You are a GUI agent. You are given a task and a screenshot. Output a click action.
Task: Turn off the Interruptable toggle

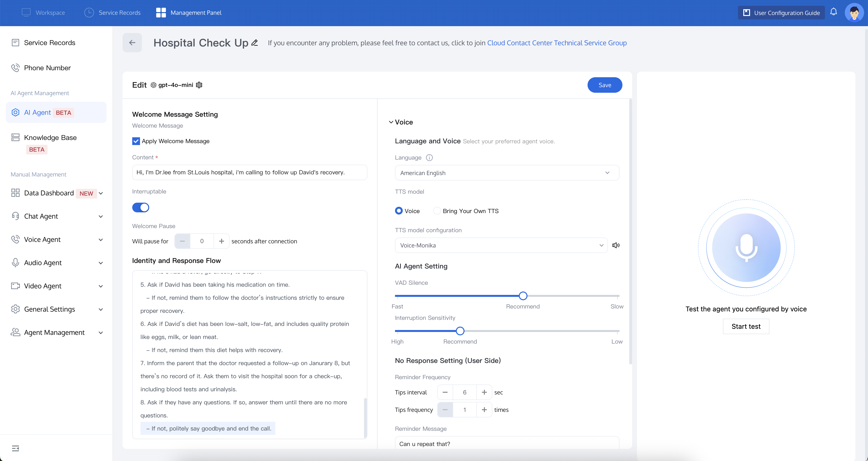pos(140,207)
